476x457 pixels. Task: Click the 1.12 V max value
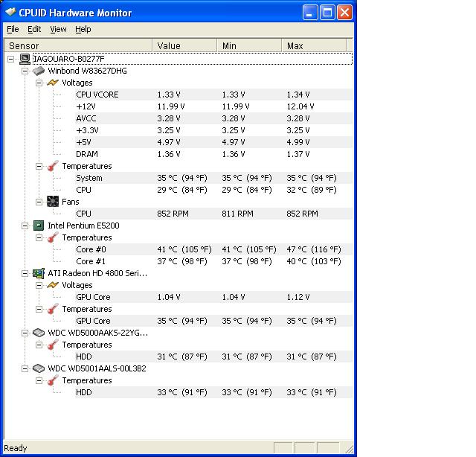point(297,297)
